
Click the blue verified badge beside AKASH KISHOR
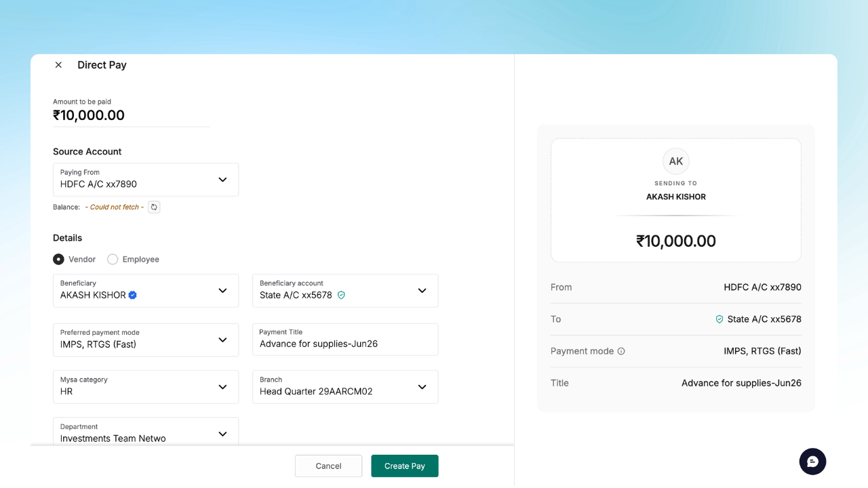[x=133, y=295]
